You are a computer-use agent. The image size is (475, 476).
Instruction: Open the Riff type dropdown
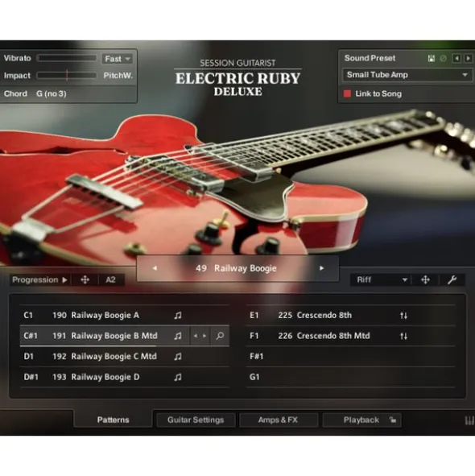click(382, 280)
